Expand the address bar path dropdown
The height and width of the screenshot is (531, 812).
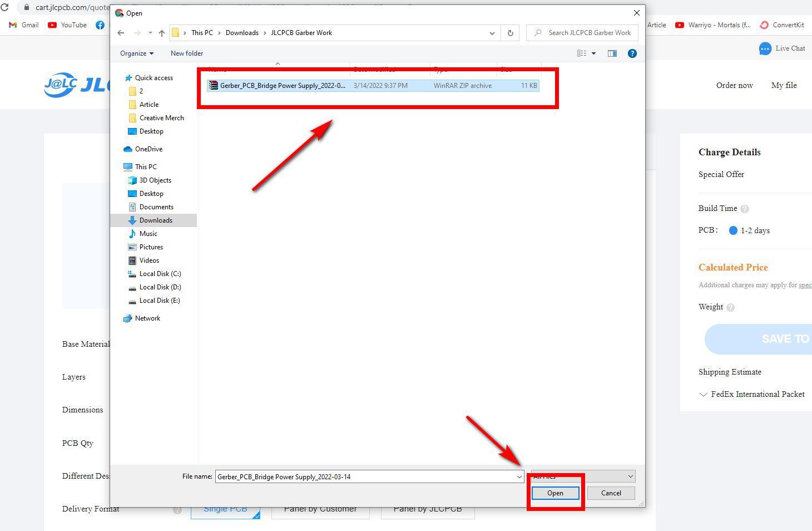492,33
